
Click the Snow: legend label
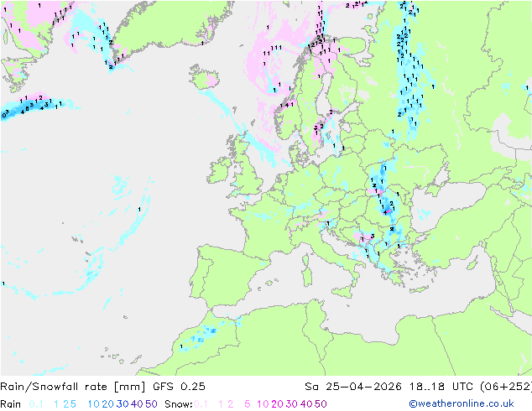click(x=179, y=404)
